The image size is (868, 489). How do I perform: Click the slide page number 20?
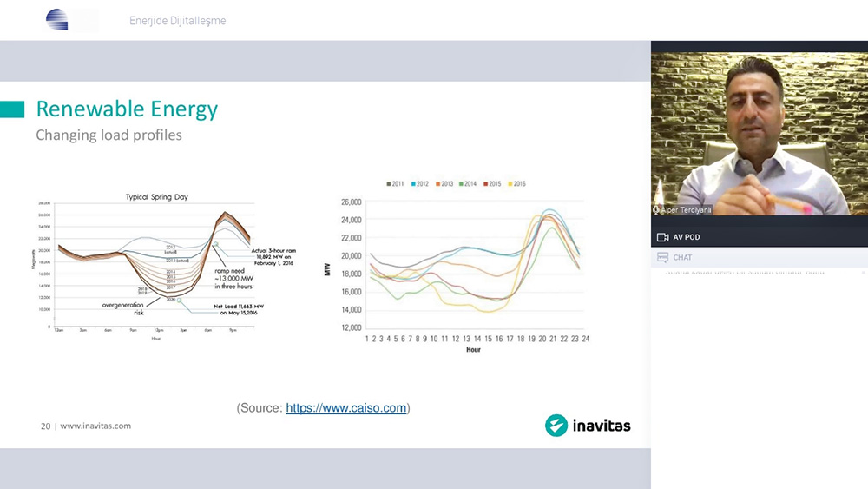pos(45,426)
